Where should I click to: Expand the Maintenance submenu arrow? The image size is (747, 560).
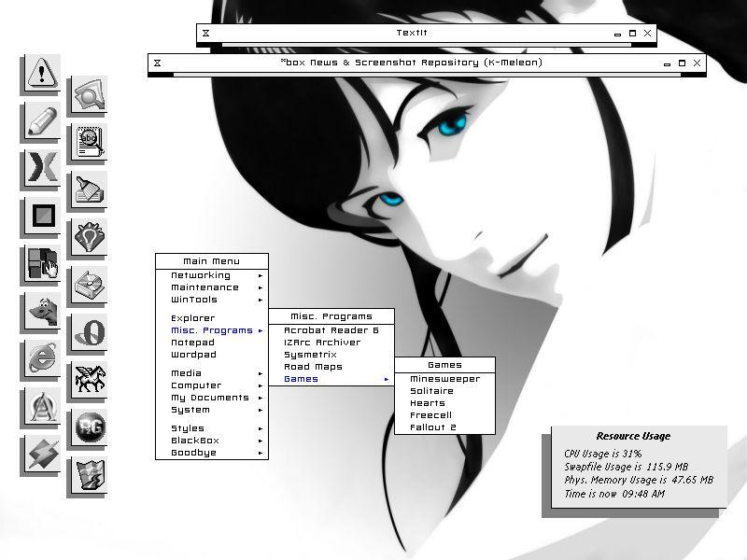(261, 287)
